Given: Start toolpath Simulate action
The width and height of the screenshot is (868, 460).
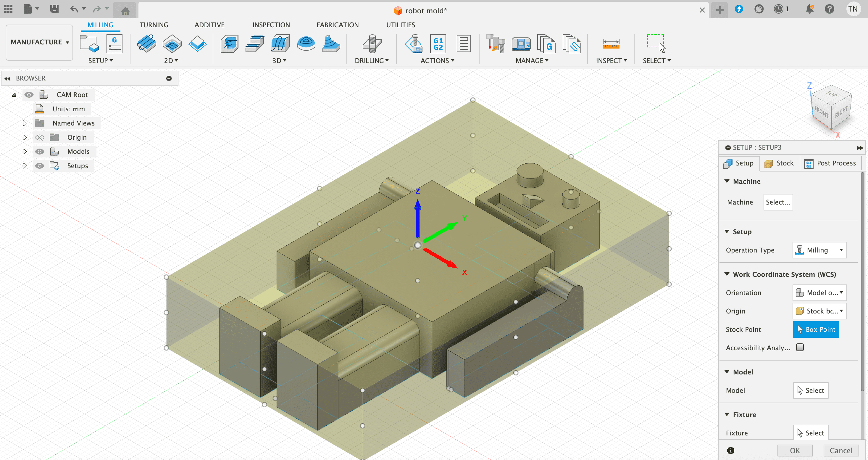Looking at the screenshot, I should point(414,44).
